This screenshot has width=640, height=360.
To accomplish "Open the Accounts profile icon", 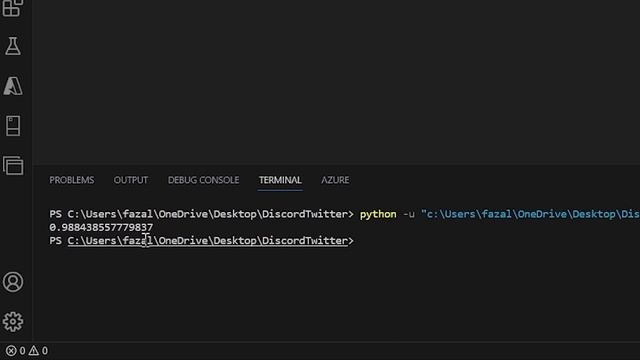I will tap(13, 282).
